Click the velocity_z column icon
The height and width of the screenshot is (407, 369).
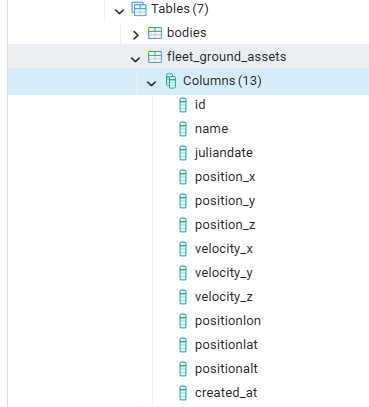pyautogui.click(x=183, y=297)
